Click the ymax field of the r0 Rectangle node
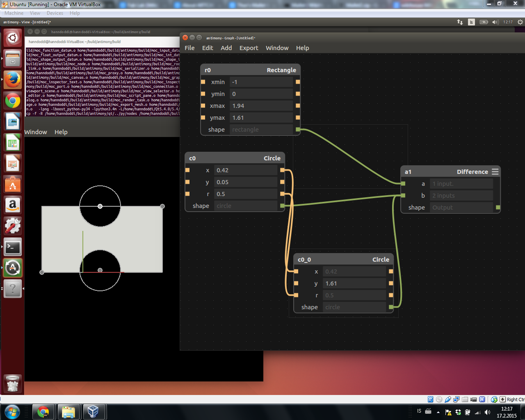Screen dimensions: 525x420 261,118
